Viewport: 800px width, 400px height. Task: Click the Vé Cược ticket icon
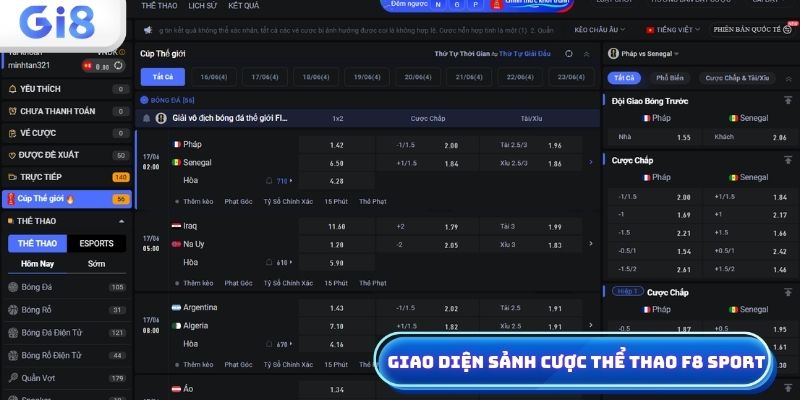(13, 133)
